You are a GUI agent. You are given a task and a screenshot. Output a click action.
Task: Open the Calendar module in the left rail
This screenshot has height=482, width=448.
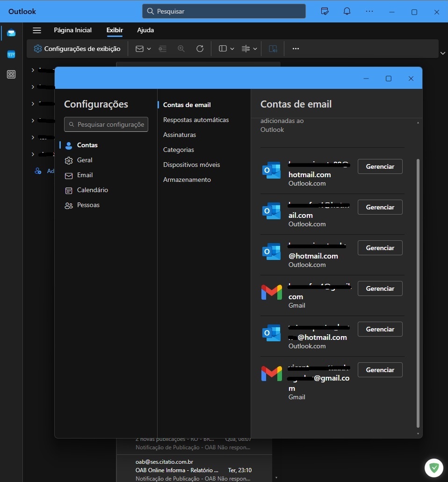(x=11, y=54)
